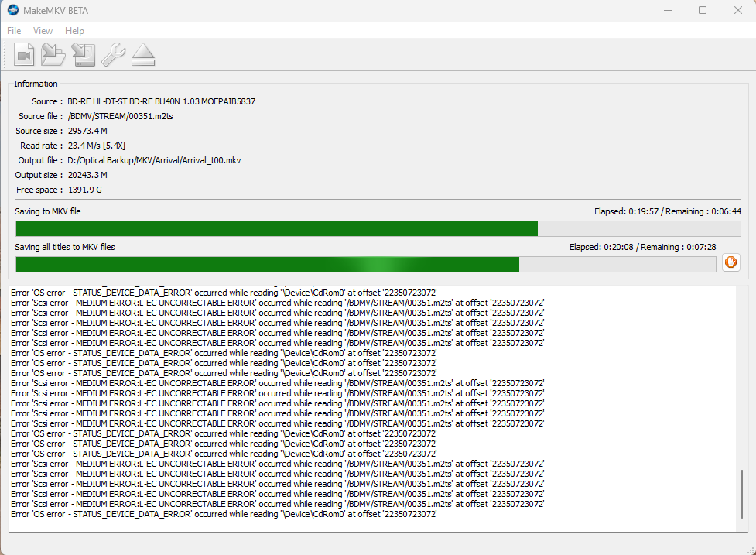The image size is (756, 555).
Task: Open Preferences with the wrench icon
Action: pos(113,55)
